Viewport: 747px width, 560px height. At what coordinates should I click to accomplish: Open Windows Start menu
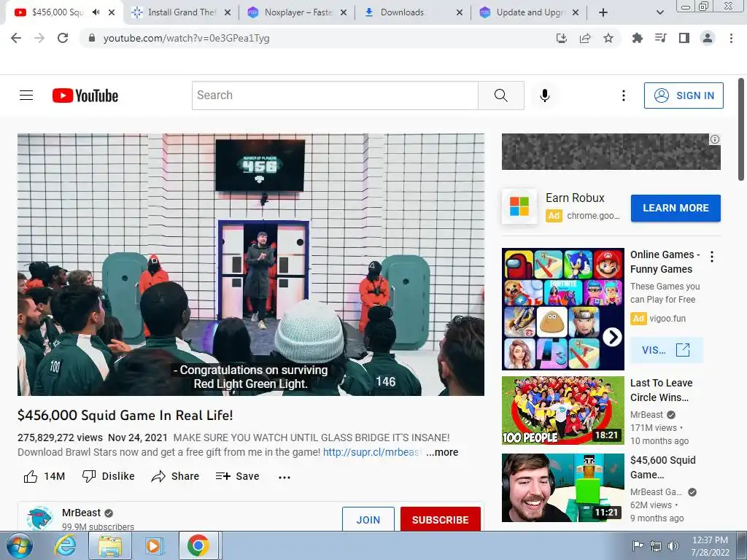tap(19, 545)
